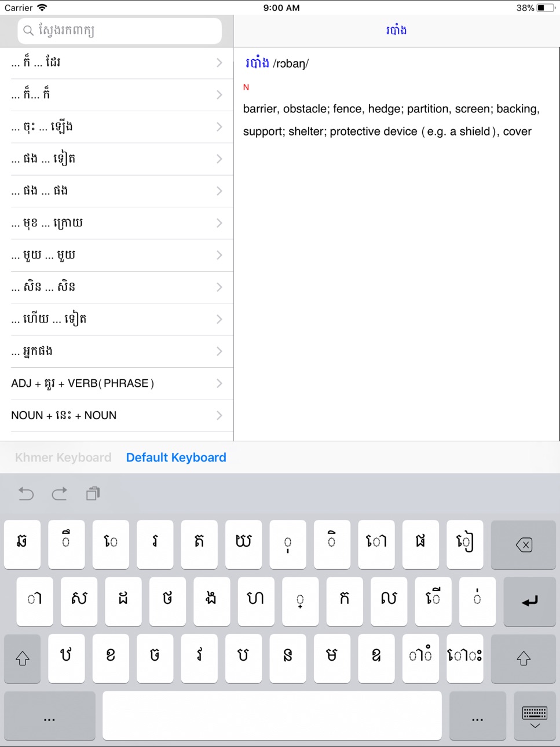Tap the redo arrow on keyboard toolbar
The width and height of the screenshot is (560, 747).
pyautogui.click(x=59, y=494)
